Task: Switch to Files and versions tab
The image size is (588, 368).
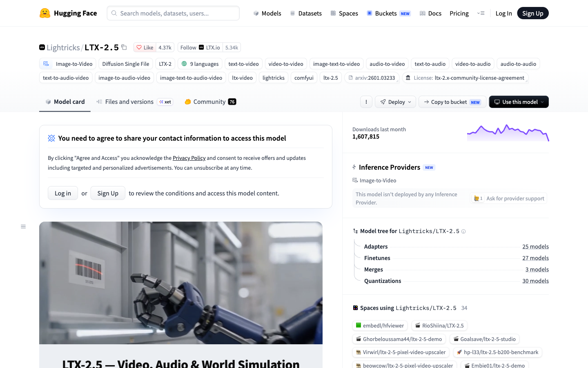Action: click(135, 102)
